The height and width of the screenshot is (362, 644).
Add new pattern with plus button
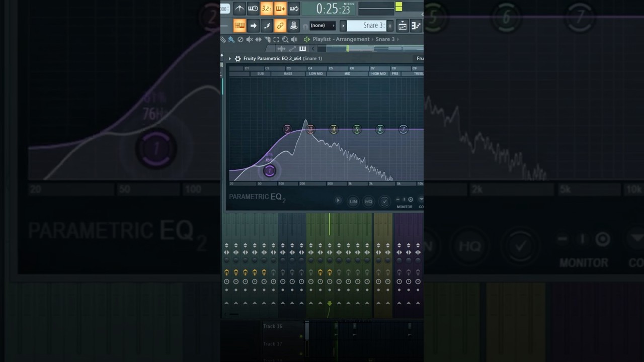[390, 26]
